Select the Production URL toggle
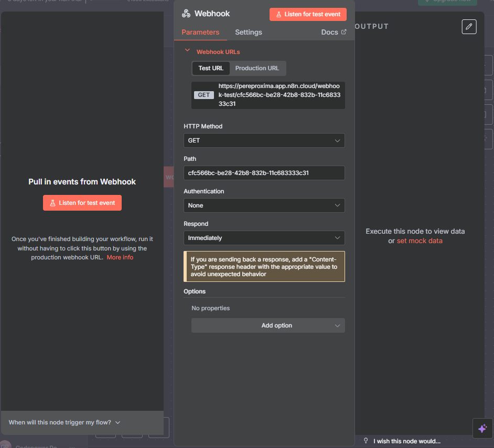Screen dimensions: 494x448 click(257, 68)
